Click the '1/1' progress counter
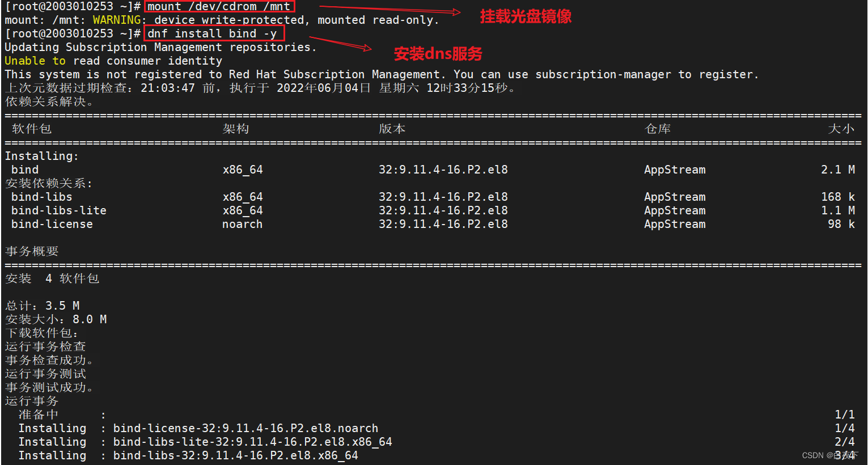The width and height of the screenshot is (868, 465). click(x=845, y=415)
